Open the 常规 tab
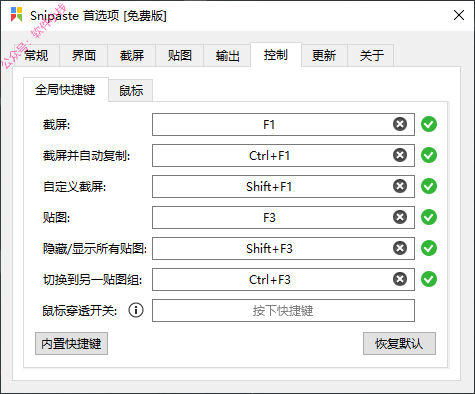The width and height of the screenshot is (475, 394). point(36,55)
